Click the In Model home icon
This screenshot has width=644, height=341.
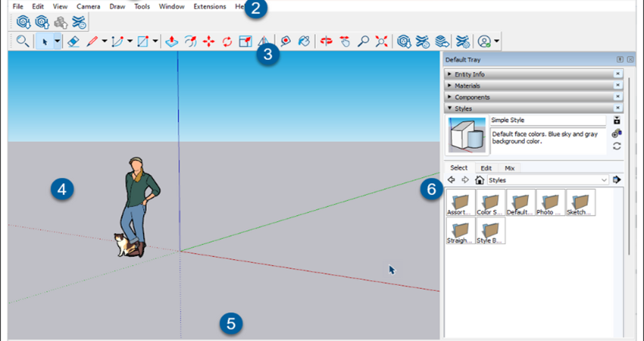(x=480, y=180)
